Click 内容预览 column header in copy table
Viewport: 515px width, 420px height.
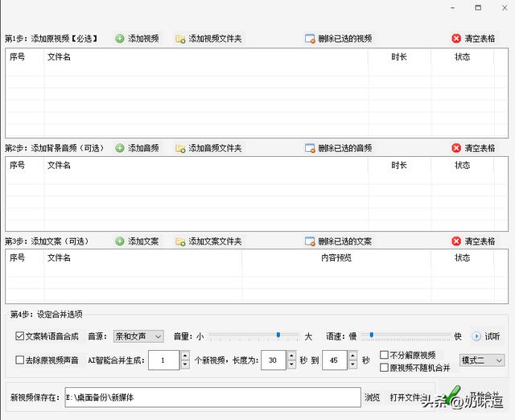(336, 257)
